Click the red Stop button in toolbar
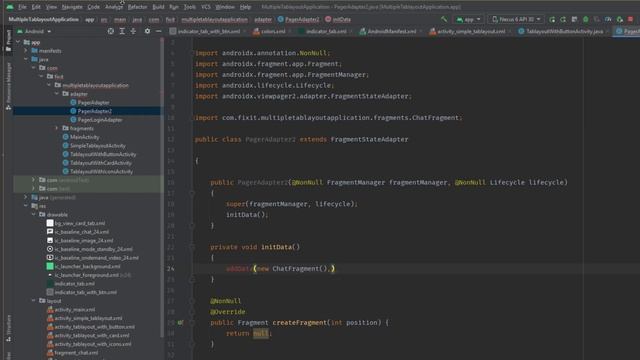The width and height of the screenshot is (640, 360). point(631,19)
